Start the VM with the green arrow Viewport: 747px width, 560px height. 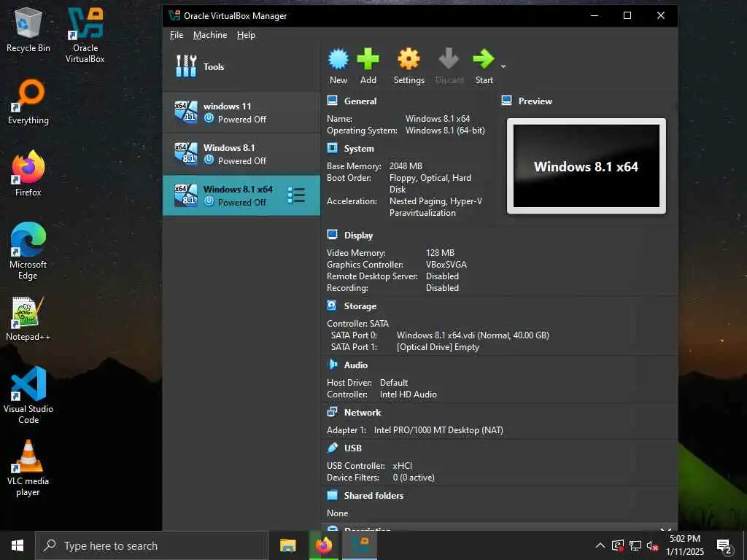pyautogui.click(x=484, y=59)
